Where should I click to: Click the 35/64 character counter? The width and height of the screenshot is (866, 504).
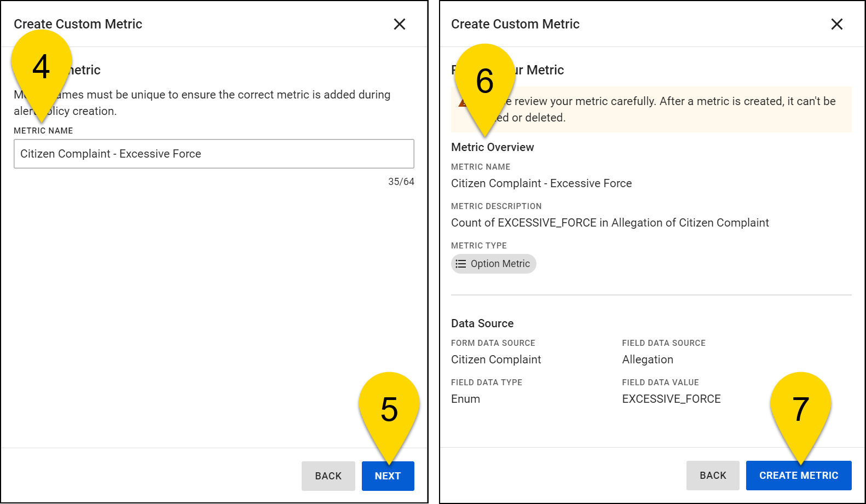click(401, 182)
